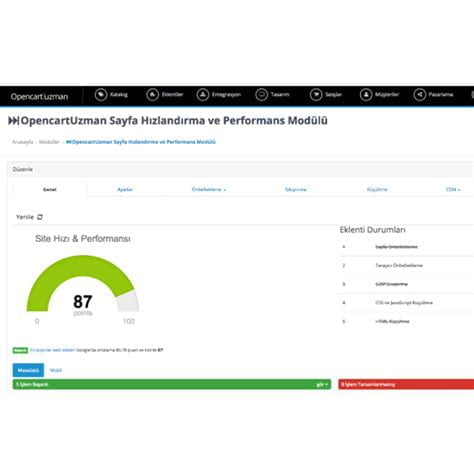474x474 pixels.
Task: Open the Satışlar menu label
Action: pyautogui.click(x=333, y=95)
